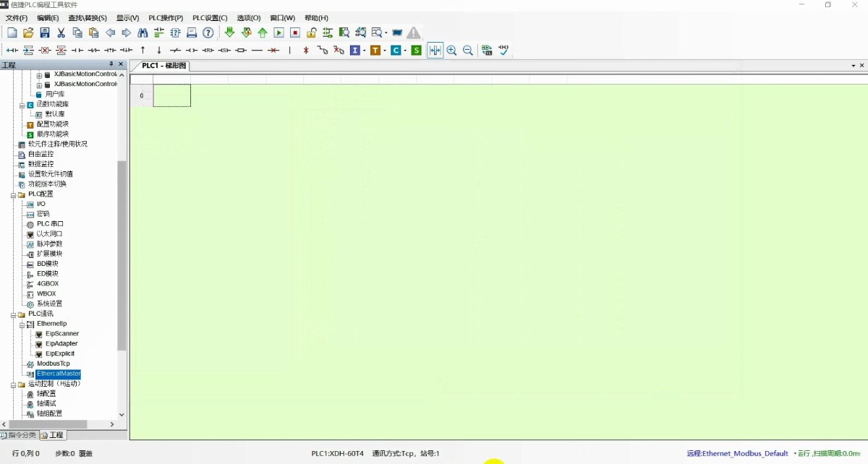Open tab list dropdown arrow of editor

click(x=854, y=66)
